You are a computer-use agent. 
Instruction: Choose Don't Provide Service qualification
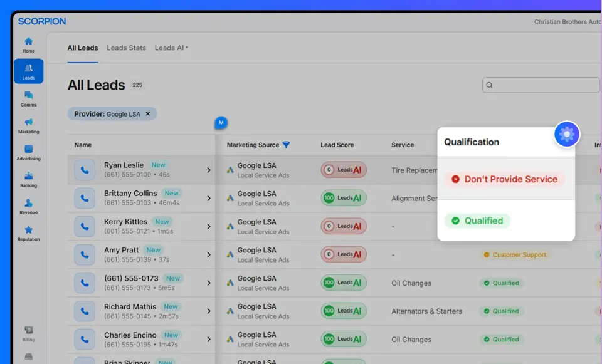pos(505,179)
